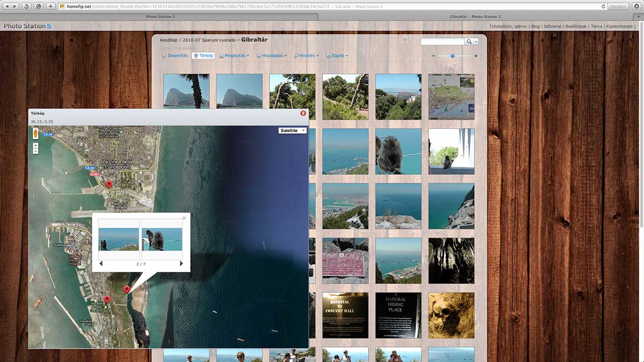Click the album search field
Screen dimensions: 644x362
click(442, 41)
